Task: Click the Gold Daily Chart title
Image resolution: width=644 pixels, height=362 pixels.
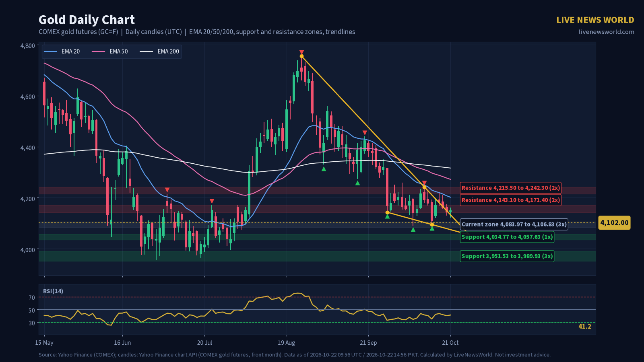Action: (x=87, y=20)
